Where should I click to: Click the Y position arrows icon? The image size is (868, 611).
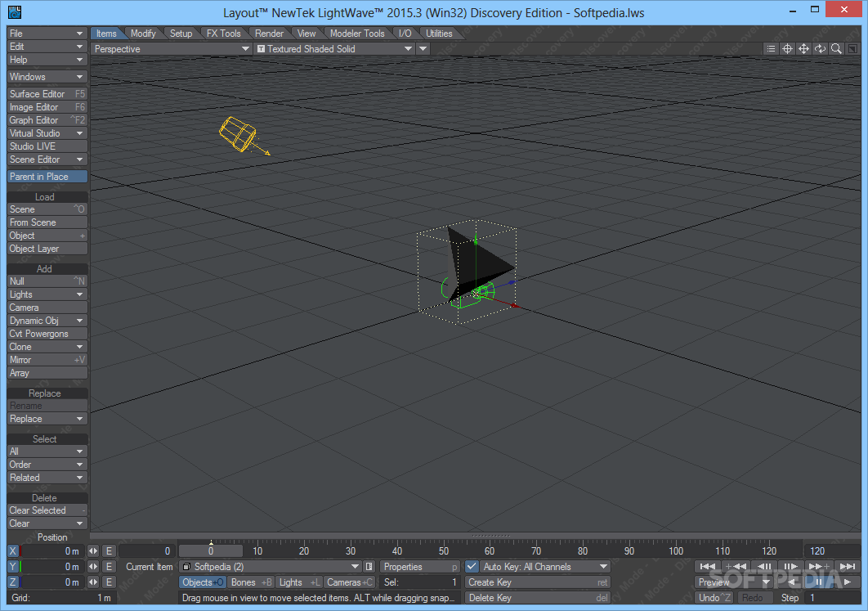click(93, 566)
